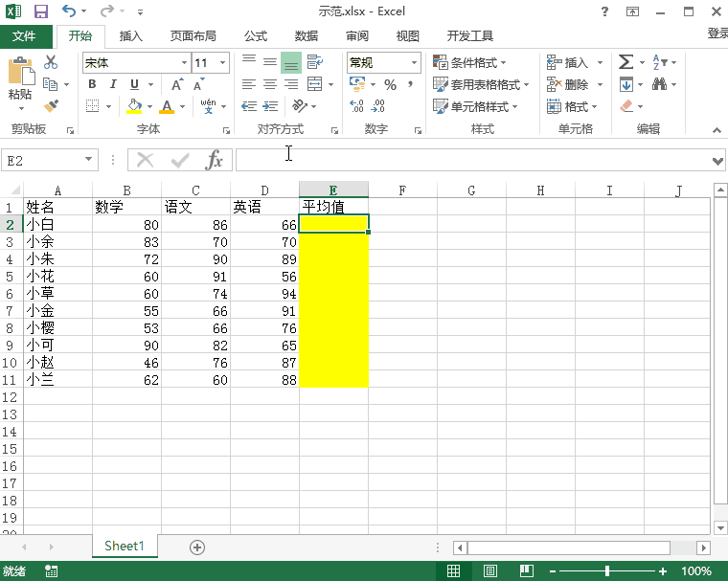Open the font name dropdown 宋体
Screen dimensions: 728x581
tap(184, 62)
